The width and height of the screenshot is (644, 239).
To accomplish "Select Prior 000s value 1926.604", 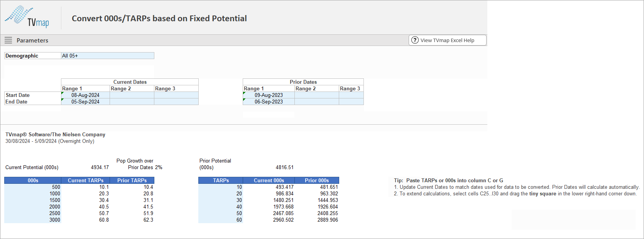I will click(x=317, y=207).
